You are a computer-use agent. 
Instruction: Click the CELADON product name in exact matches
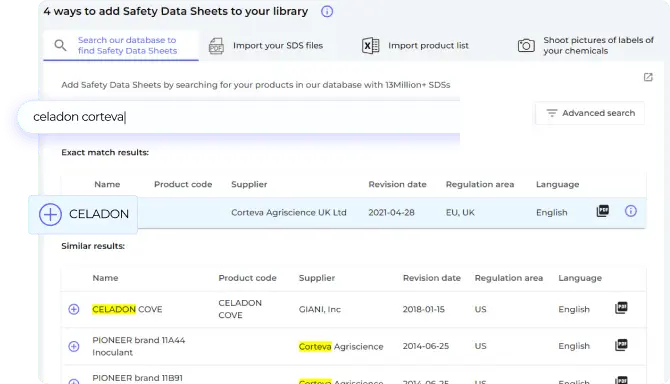click(x=99, y=214)
